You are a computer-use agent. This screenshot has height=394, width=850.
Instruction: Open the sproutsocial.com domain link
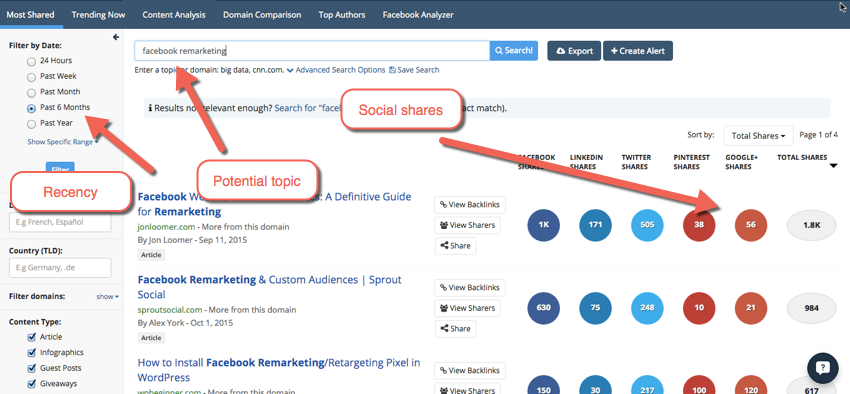[x=170, y=310]
